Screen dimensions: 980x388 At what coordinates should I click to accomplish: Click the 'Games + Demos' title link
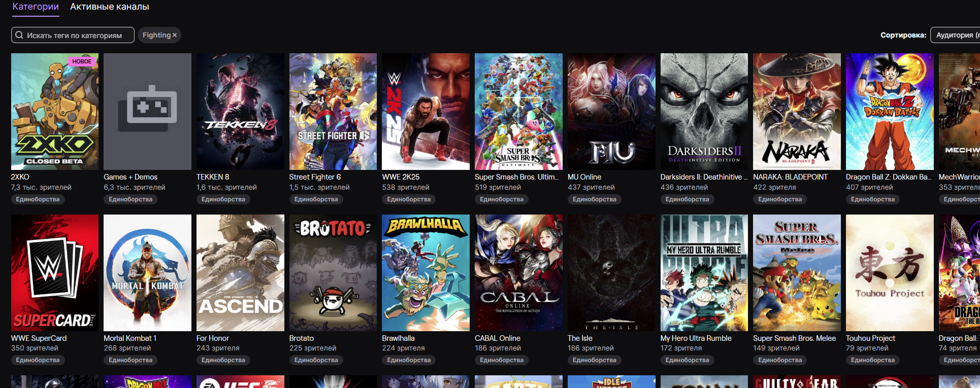click(x=130, y=177)
